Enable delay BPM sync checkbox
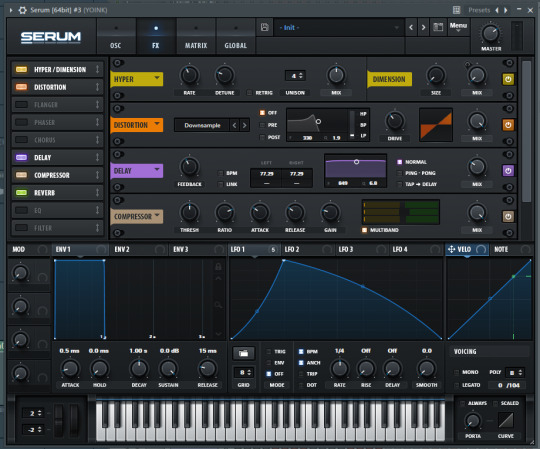This screenshot has width=540, height=449. pyautogui.click(x=220, y=173)
